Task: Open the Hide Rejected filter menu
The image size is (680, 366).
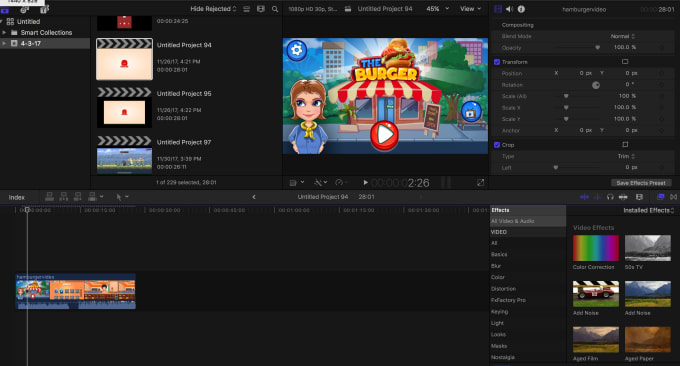Action: (213, 9)
